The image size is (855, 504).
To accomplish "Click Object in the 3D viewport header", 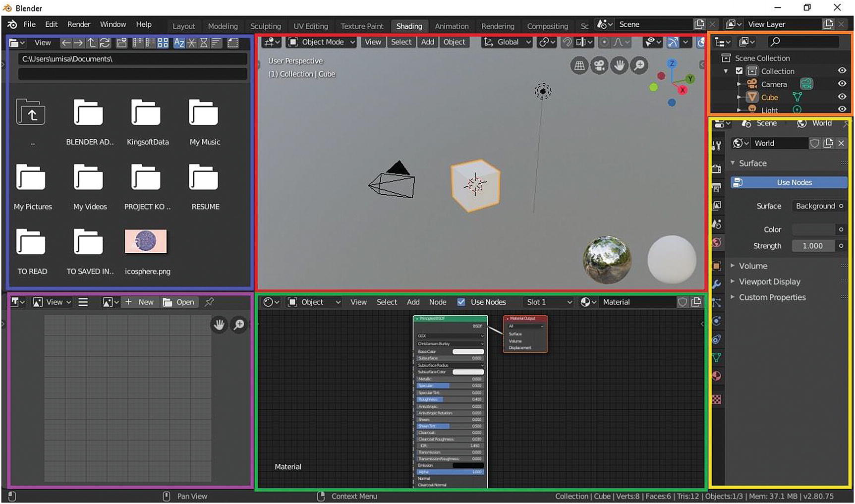I will click(454, 42).
